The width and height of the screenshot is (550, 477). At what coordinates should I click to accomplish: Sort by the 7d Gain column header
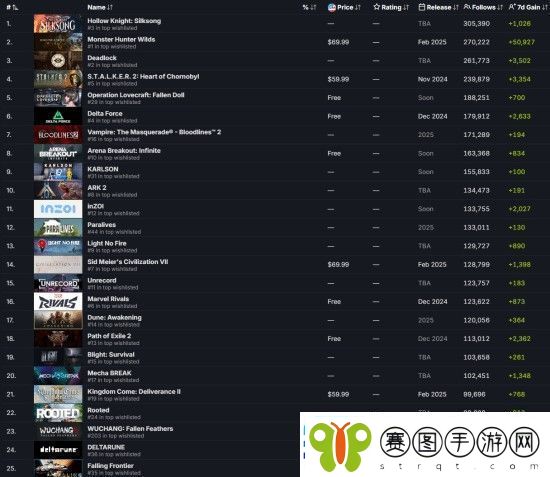point(528,7)
